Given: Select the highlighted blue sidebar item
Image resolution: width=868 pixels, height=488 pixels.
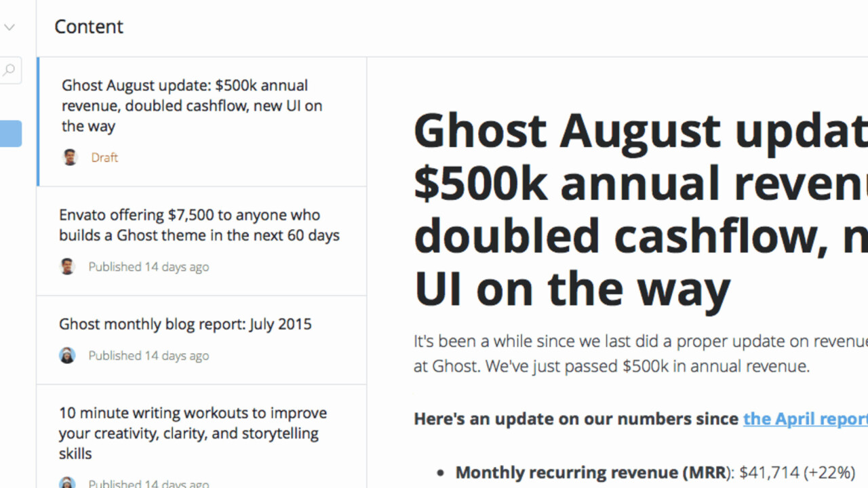Looking at the screenshot, I should point(11,134).
